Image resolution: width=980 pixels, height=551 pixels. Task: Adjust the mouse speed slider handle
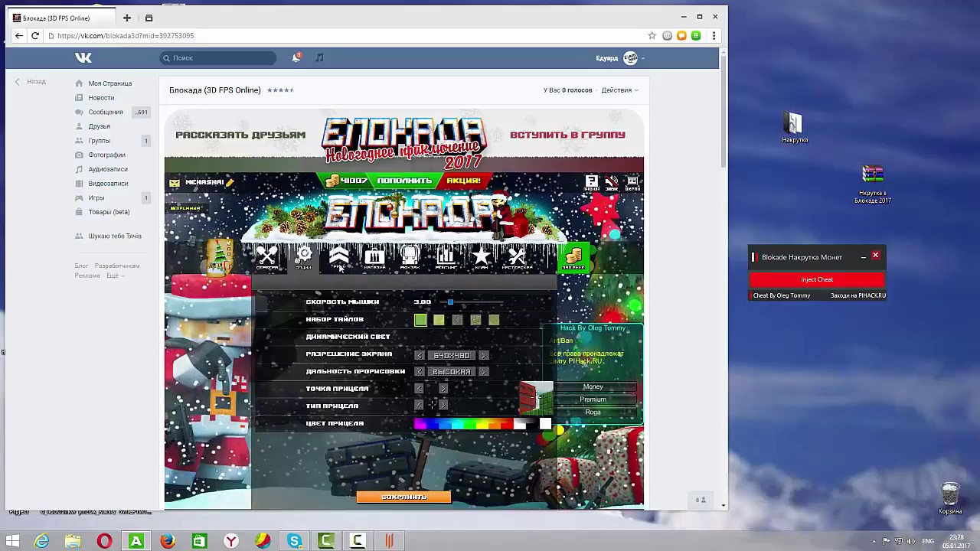point(450,302)
